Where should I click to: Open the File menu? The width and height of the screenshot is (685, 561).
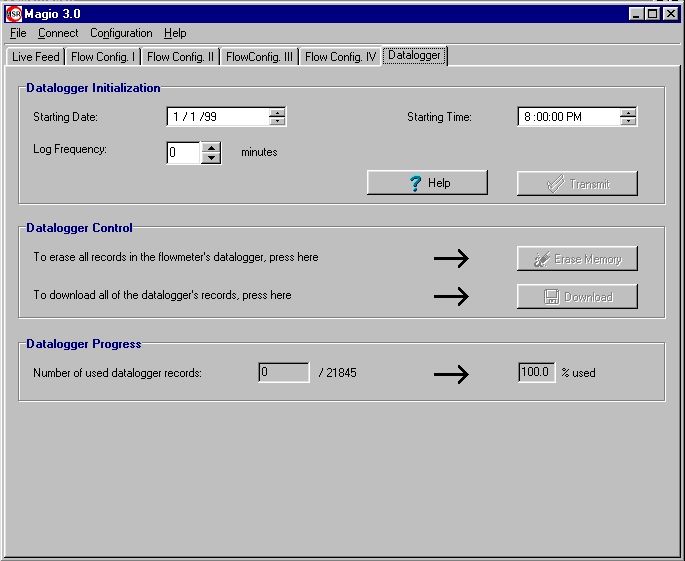click(x=18, y=33)
